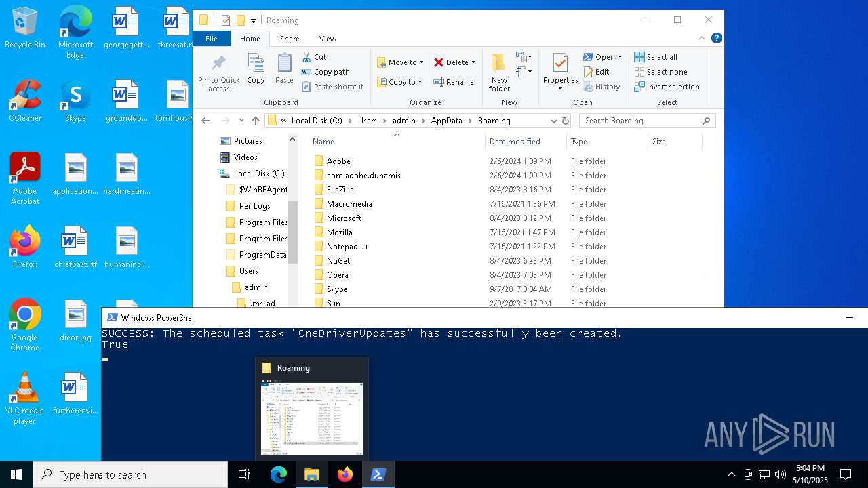Open Skype desktop icon
Viewport: 868px width, 488px height.
click(x=75, y=102)
